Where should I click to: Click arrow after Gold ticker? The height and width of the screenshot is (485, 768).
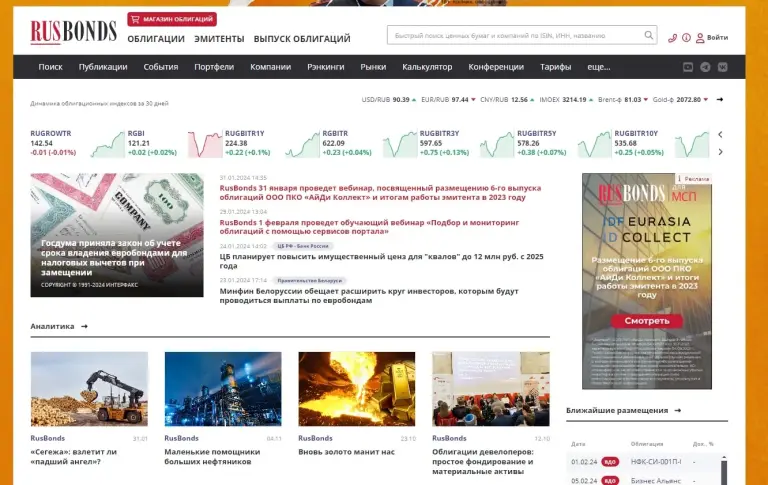(x=720, y=99)
